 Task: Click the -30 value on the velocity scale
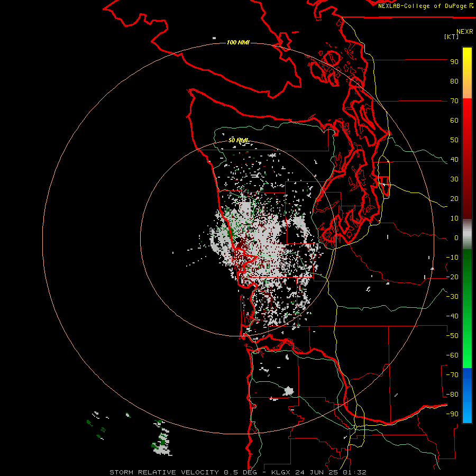click(452, 297)
